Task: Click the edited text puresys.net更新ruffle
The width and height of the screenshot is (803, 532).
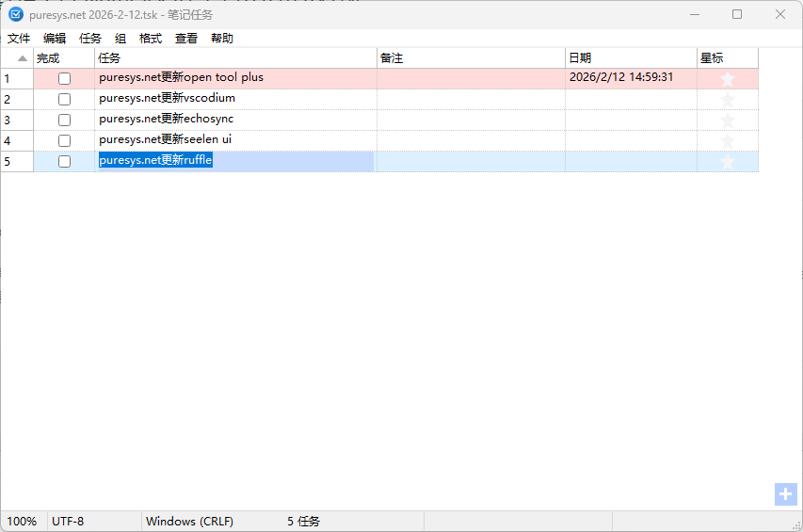Action: click(x=155, y=160)
